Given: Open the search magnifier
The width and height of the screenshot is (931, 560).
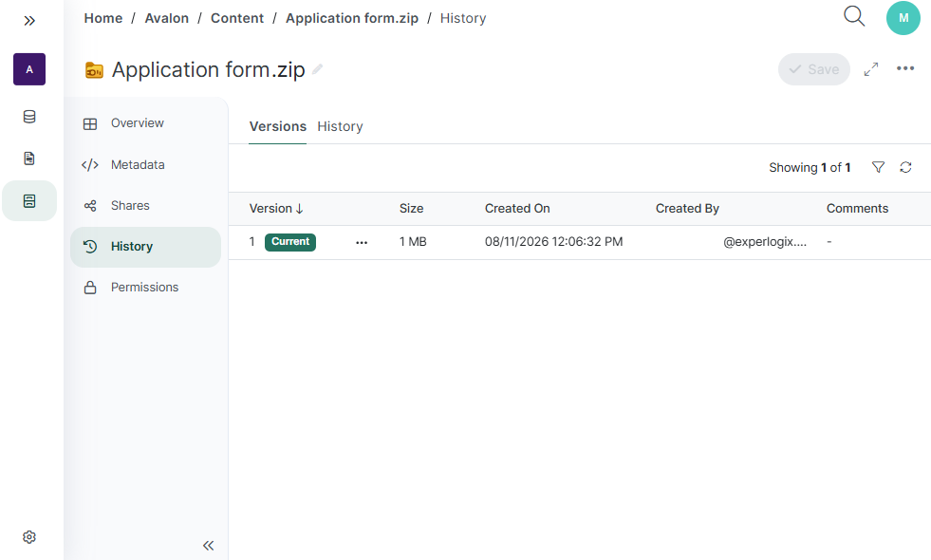Looking at the screenshot, I should (854, 17).
